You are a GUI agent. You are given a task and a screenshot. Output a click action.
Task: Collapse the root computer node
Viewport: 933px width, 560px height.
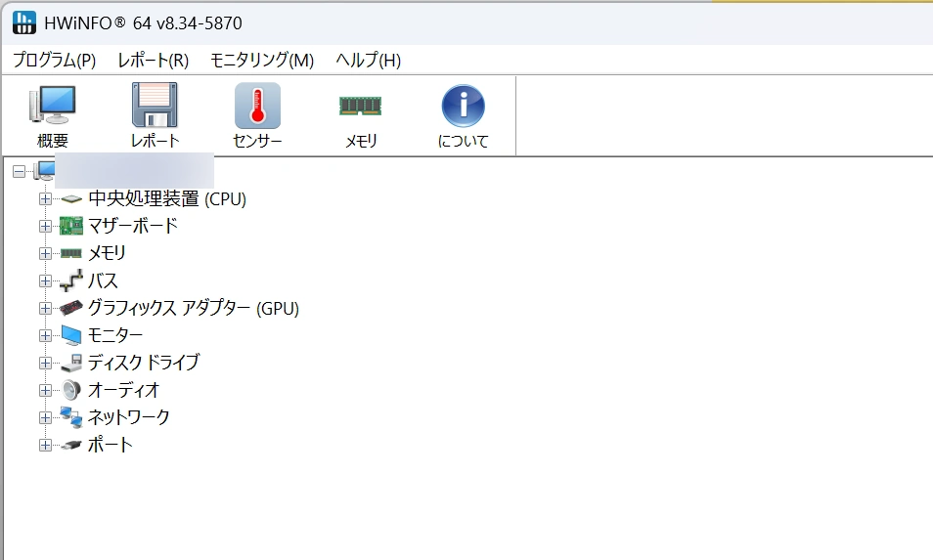click(19, 172)
